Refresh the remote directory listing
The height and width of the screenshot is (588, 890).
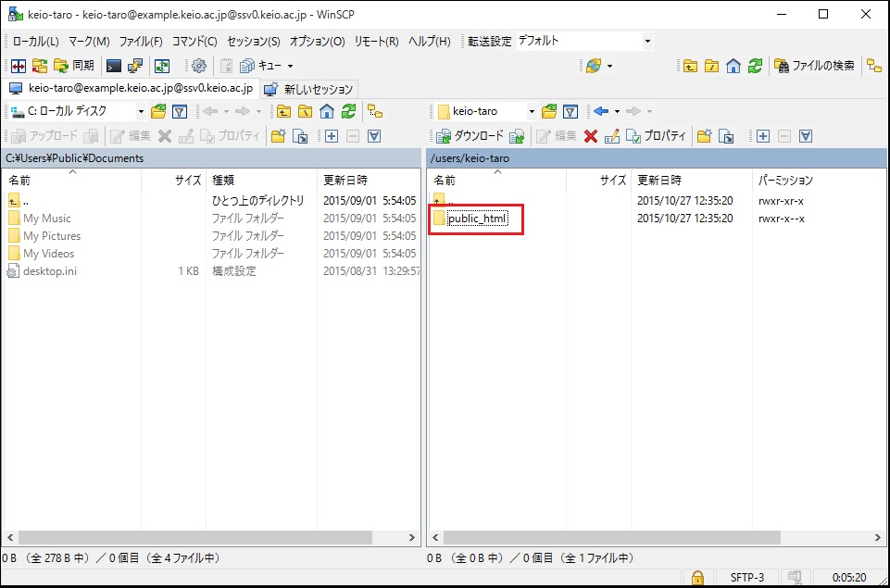[x=756, y=66]
